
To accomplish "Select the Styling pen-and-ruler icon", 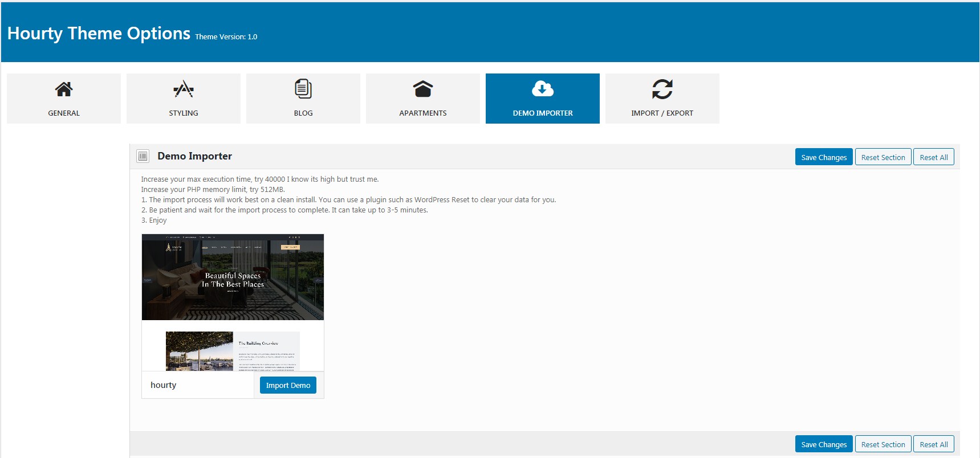I will click(x=184, y=89).
